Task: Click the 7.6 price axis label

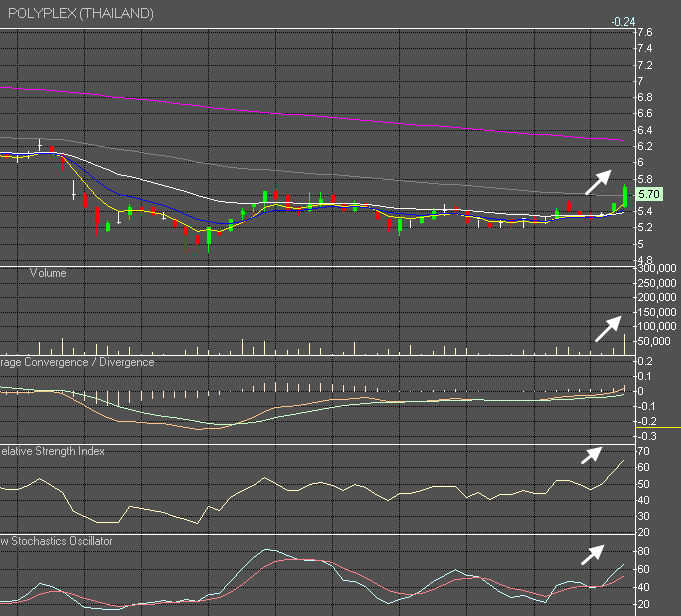Action: pos(645,33)
